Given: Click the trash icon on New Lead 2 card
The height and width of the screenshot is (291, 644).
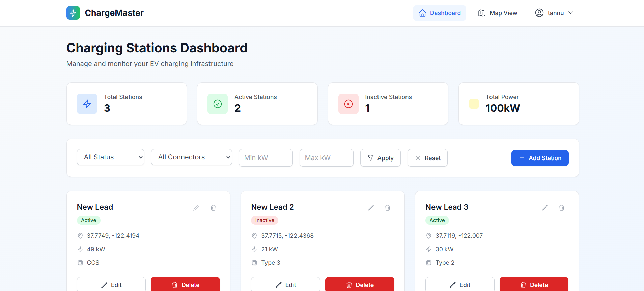Looking at the screenshot, I should (388, 208).
